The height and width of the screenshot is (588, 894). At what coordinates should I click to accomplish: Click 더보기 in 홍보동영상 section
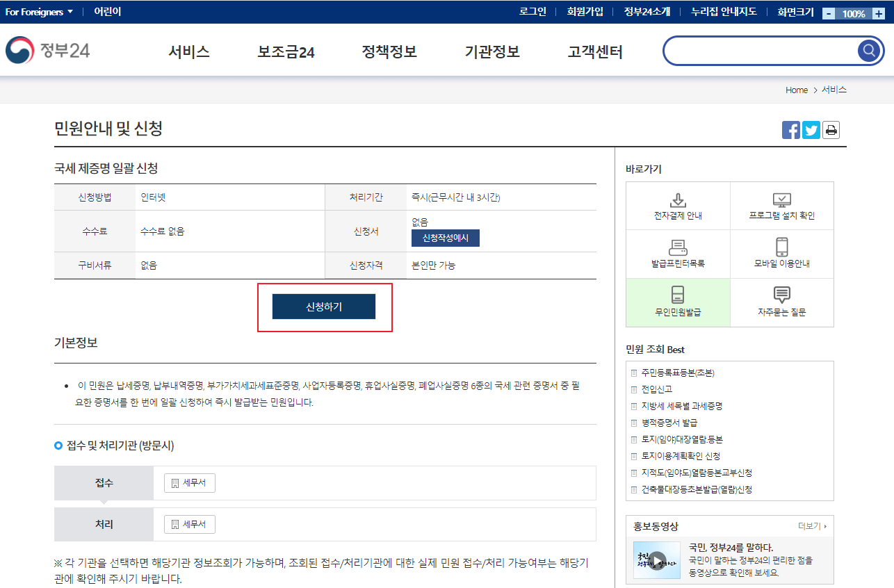813,526
